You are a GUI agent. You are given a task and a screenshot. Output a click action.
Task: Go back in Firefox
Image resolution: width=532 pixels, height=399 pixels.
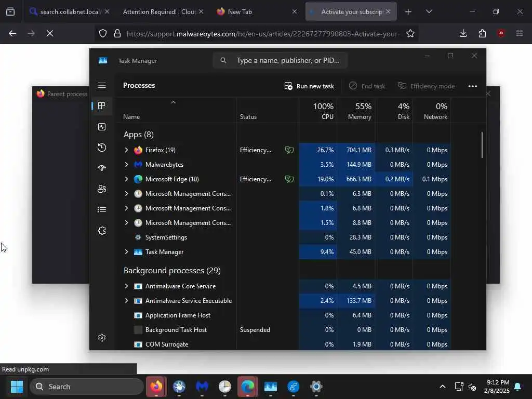(12, 33)
